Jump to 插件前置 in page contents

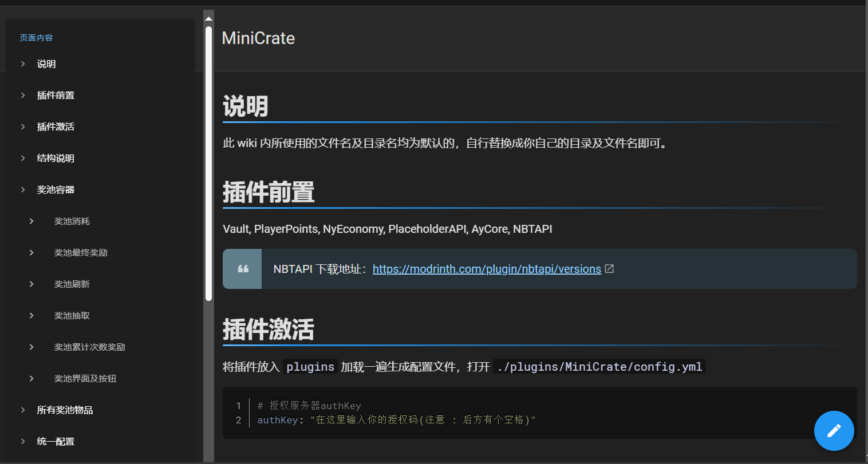tap(56, 96)
